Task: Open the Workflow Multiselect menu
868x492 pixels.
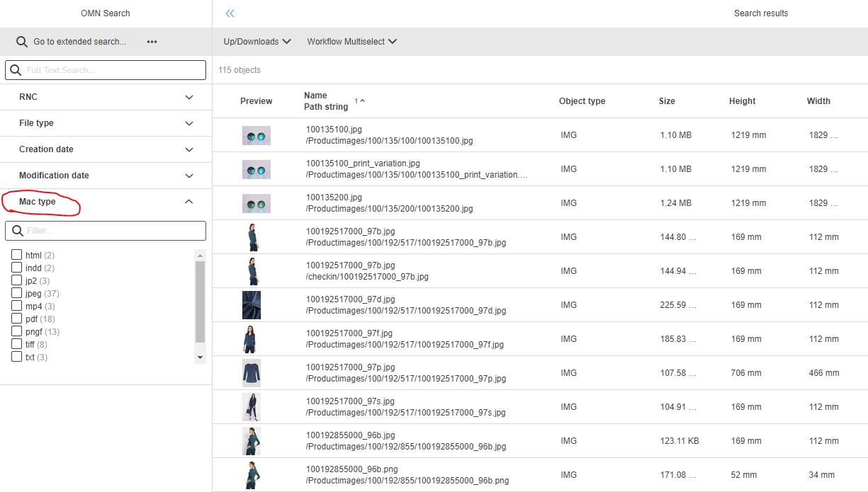Action: tap(351, 42)
